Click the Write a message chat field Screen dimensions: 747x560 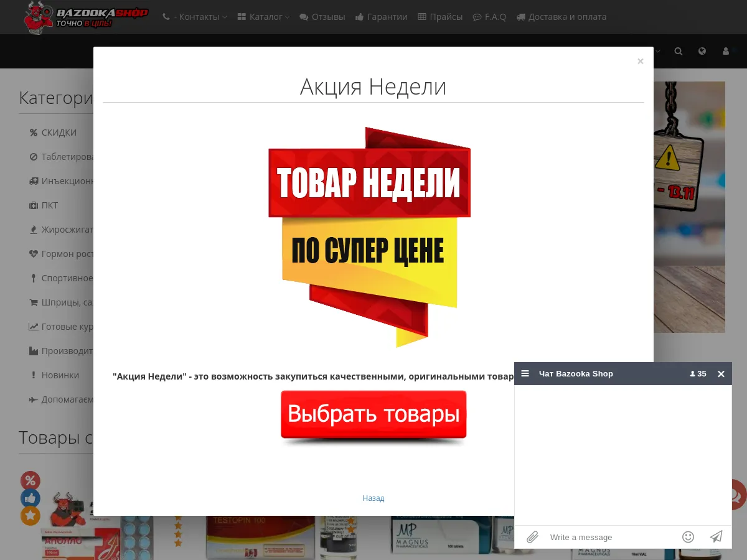[598, 536]
